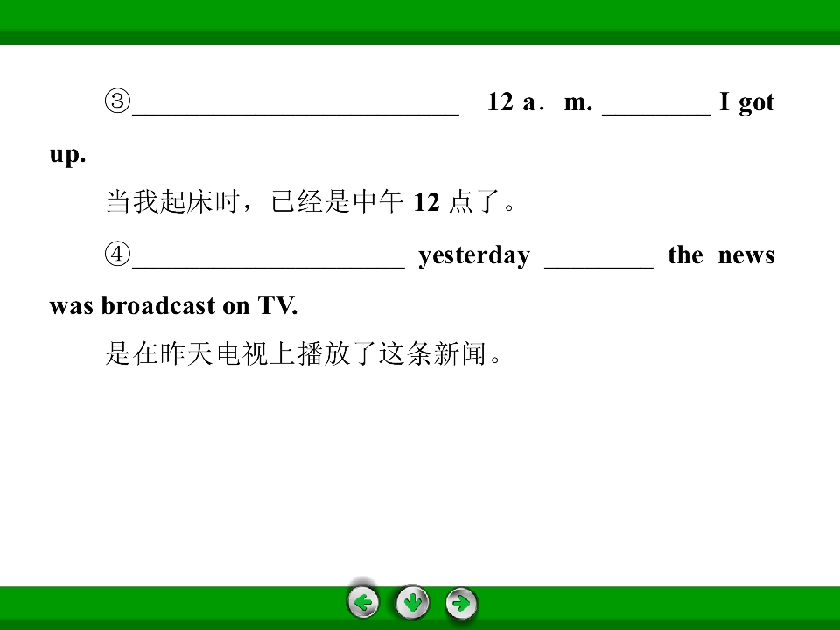Click the circled number ③ marker
Screen dimensions: 840x630
[x=117, y=101]
